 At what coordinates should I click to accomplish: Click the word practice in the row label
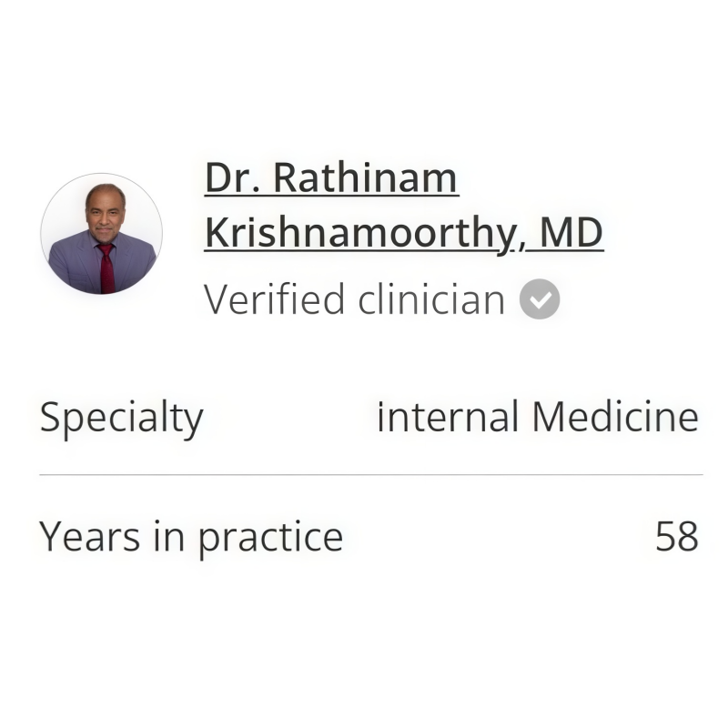270,536
